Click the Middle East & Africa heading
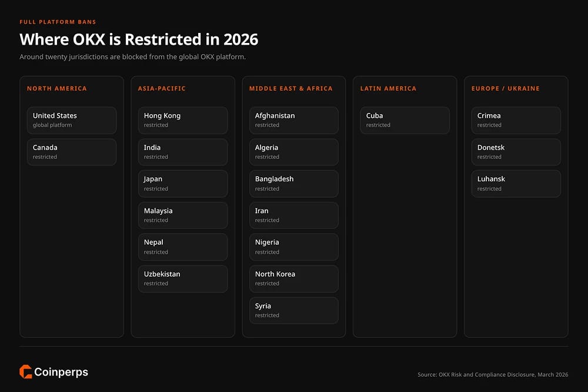The height and width of the screenshot is (392, 588). point(291,89)
